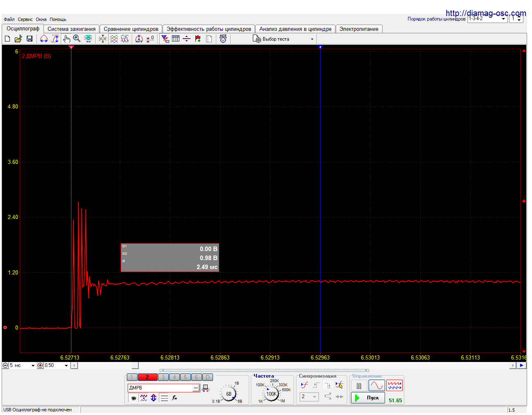Click the AUTO vertical scale icon

(139, 39)
